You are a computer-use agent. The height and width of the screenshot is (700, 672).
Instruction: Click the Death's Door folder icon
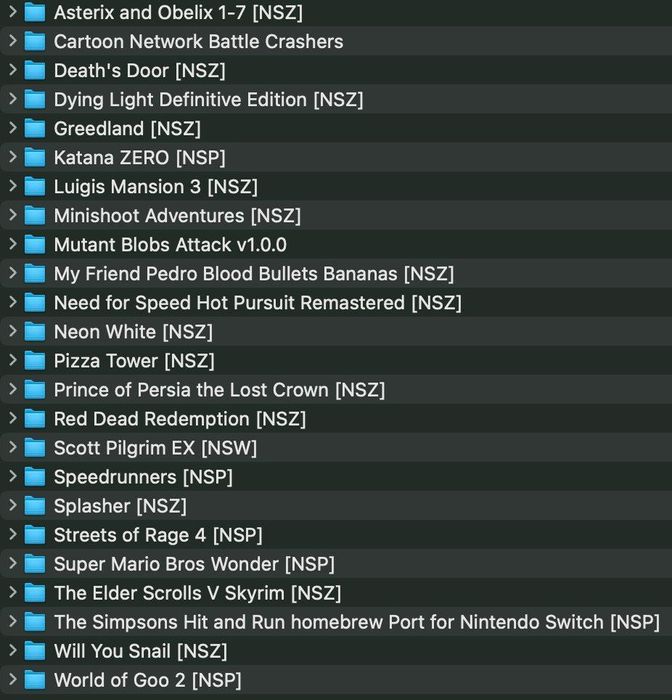click(35, 71)
